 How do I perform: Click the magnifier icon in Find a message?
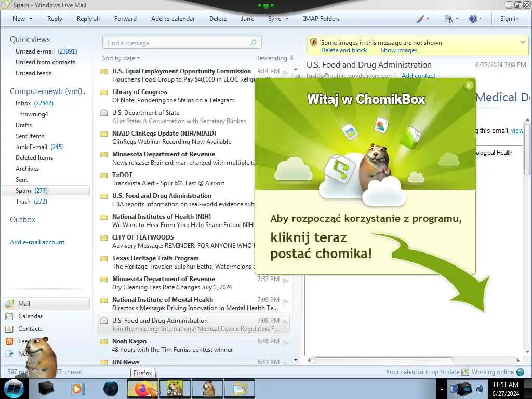pos(253,43)
